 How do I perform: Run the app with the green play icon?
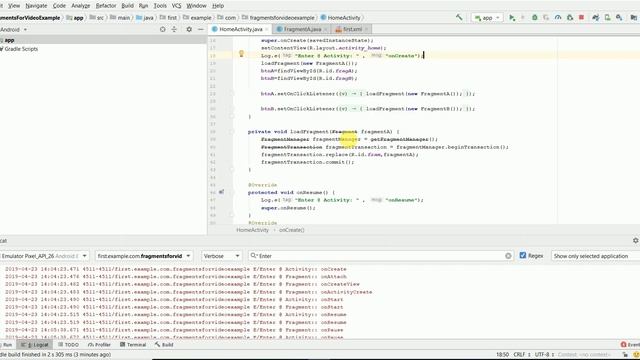click(x=512, y=18)
